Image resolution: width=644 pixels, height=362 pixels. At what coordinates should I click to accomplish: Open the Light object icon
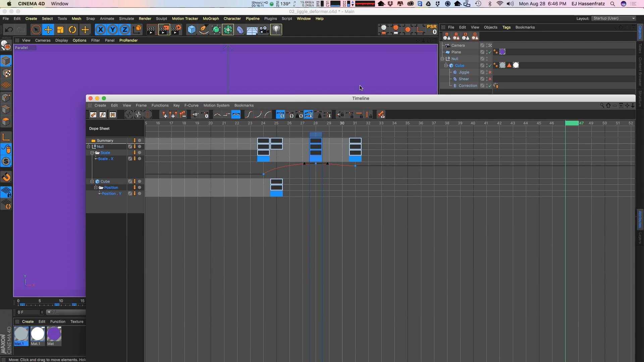[276, 30]
